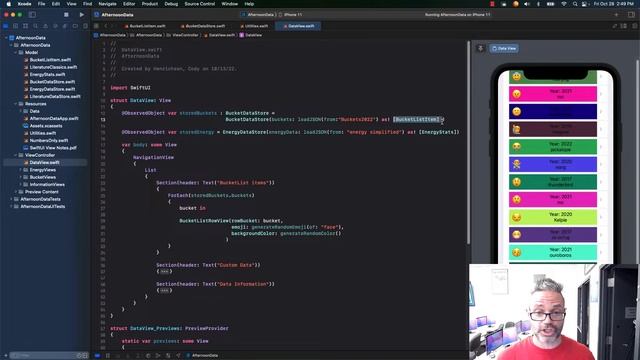Click the code editor vertical scrollbar
Viewport: 640px width, 360px height.
coord(468,143)
